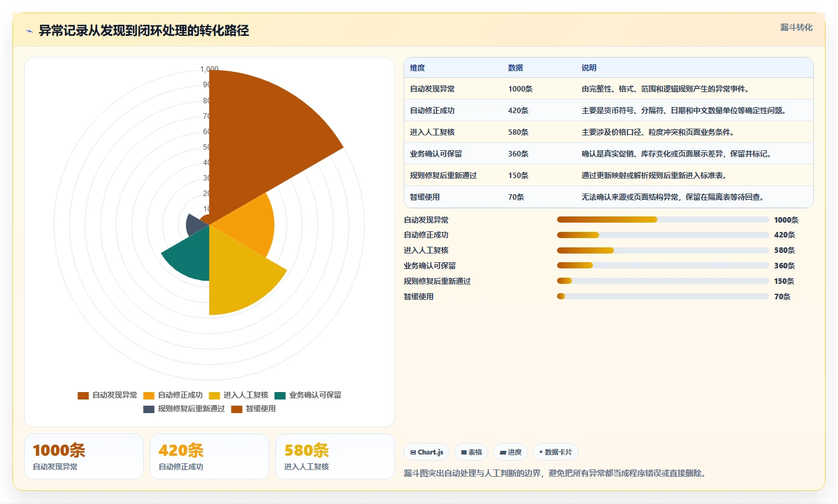Screen dimensions: 838x504
Task: Click the 150条 value in the table
Action: 518,176
